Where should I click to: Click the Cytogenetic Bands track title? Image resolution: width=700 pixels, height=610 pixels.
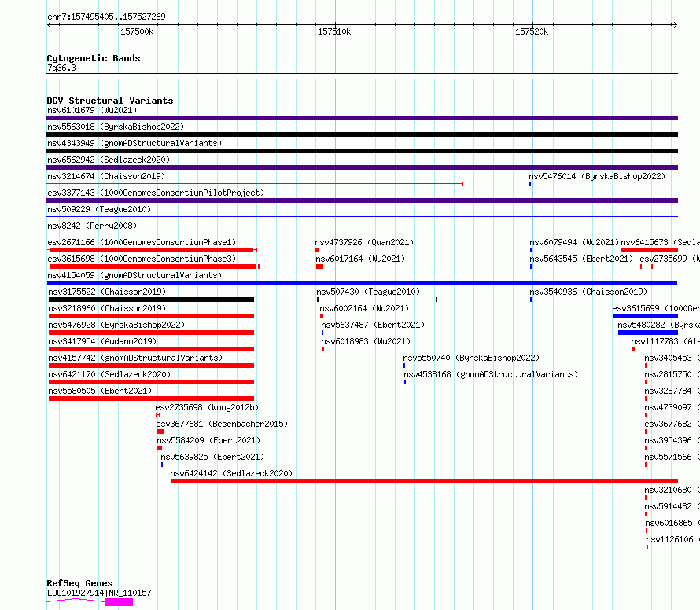point(94,58)
